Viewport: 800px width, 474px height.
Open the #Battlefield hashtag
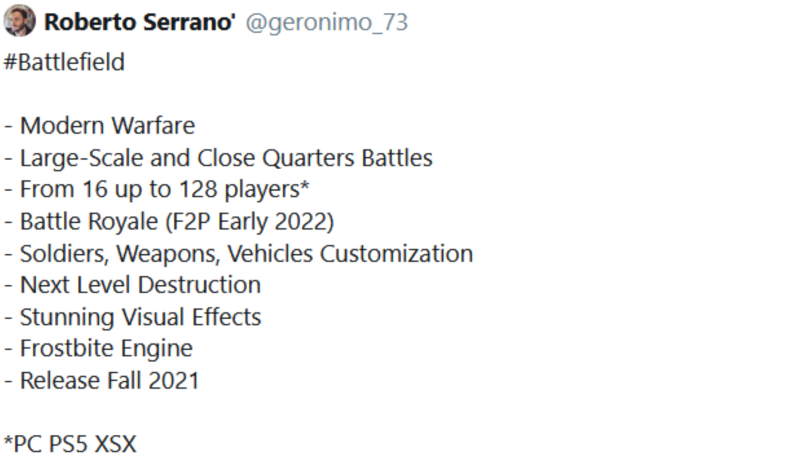pos(64,62)
